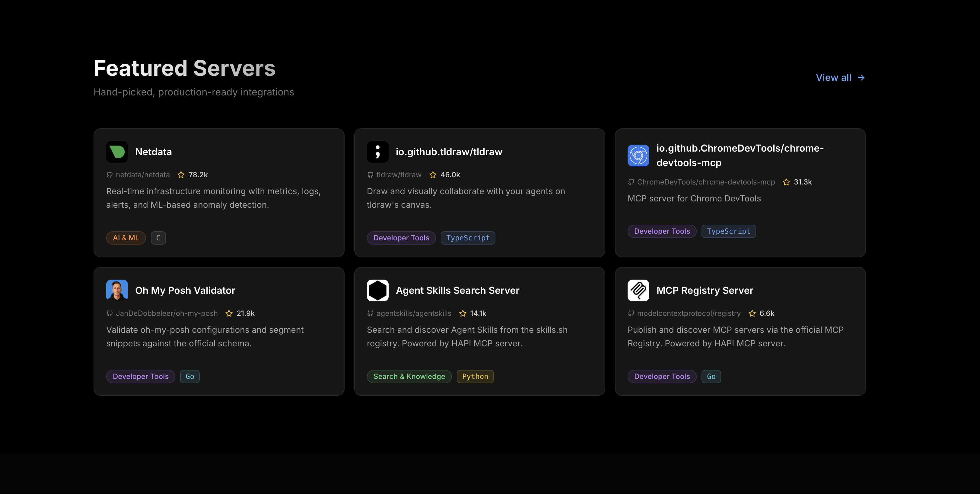Click the 78.2k star count
980x494 pixels.
(198, 175)
